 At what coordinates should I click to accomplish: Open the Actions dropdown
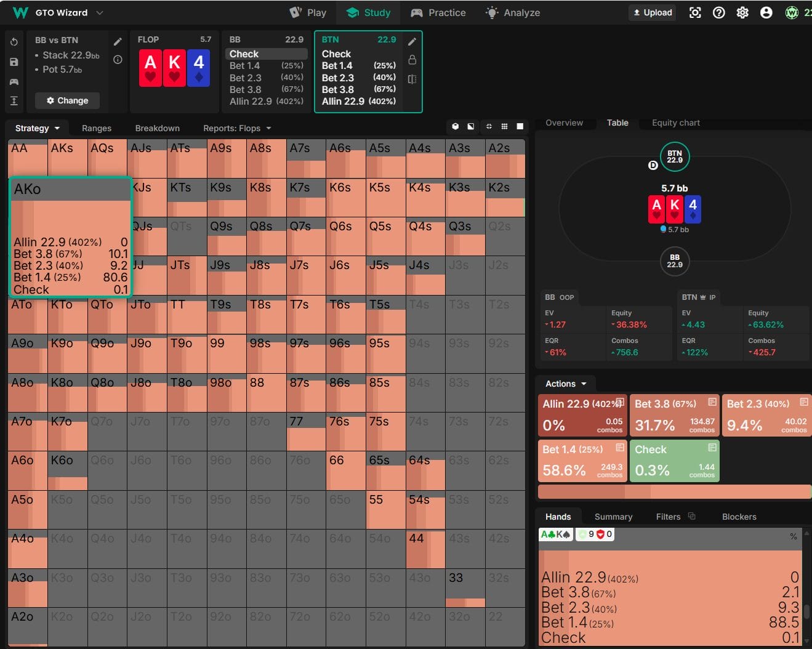[x=566, y=384]
